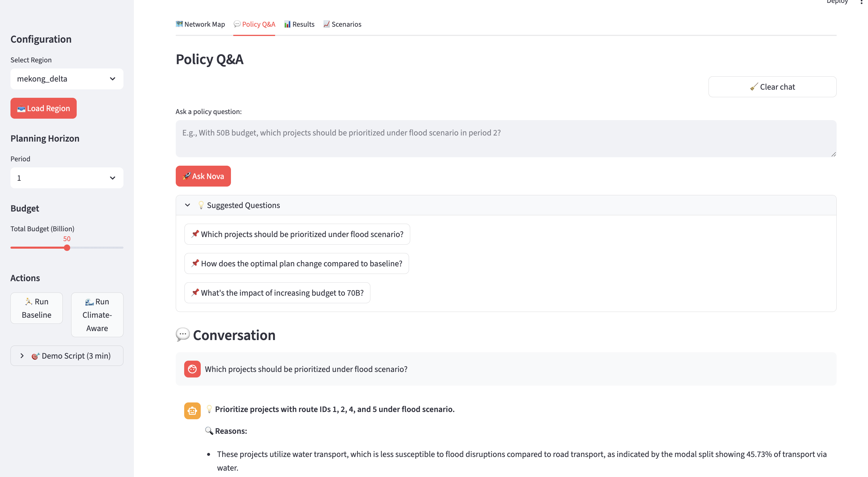868x477 pixels.
Task: Click the Ask Nova button
Action: point(203,176)
